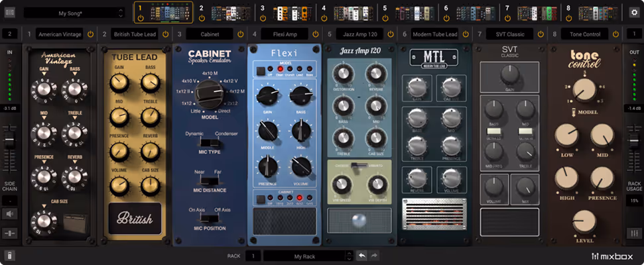Toggle power for rack 8

[x=569, y=18]
